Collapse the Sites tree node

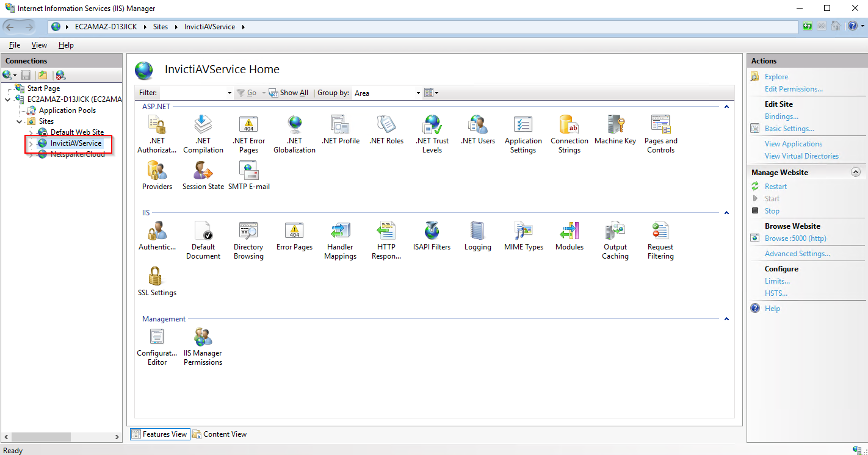pos(19,121)
